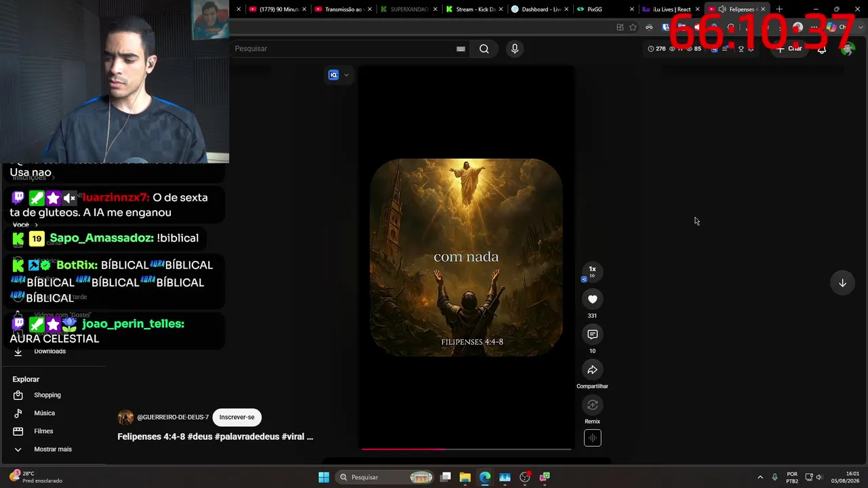The image size is (868, 488).
Task: Open File Explorer from taskbar
Action: click(x=465, y=477)
